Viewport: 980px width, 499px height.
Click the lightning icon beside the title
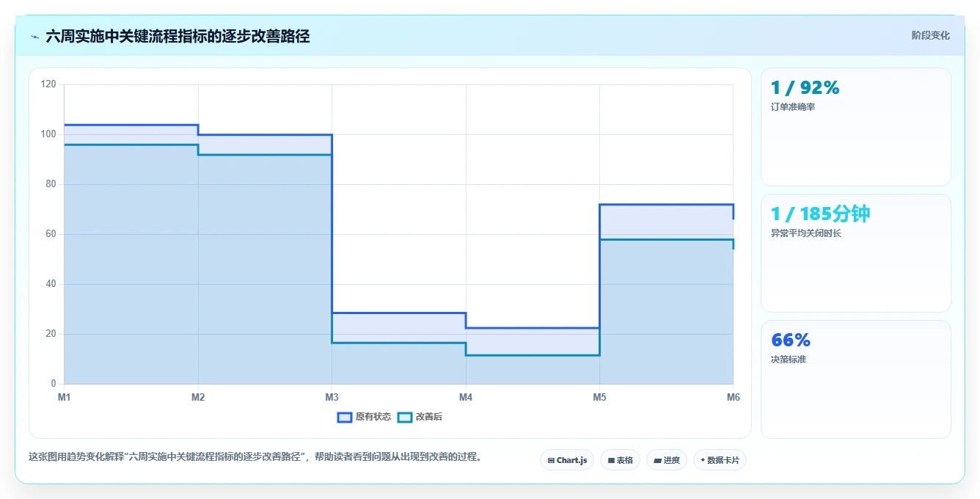pos(34,36)
